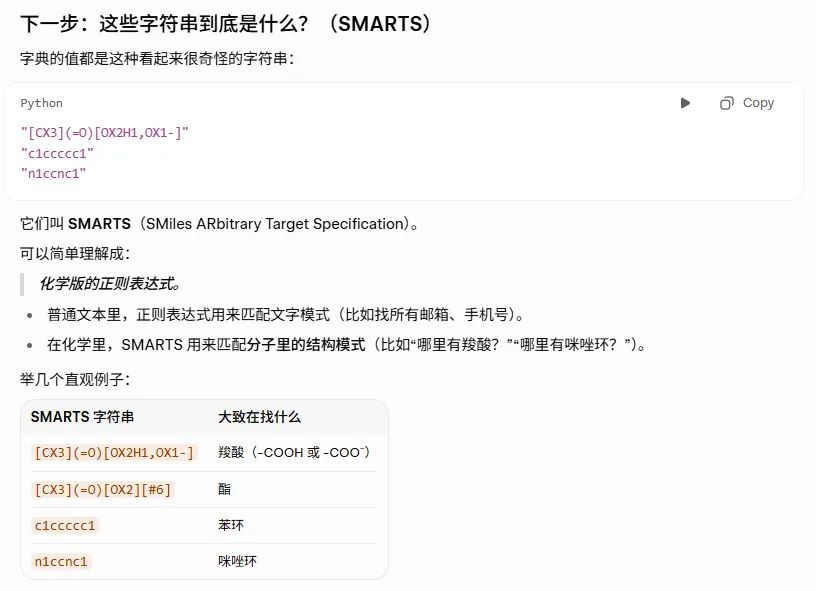Select the carboxylic acid SMARTS code line
816x591 pixels.
point(105,133)
